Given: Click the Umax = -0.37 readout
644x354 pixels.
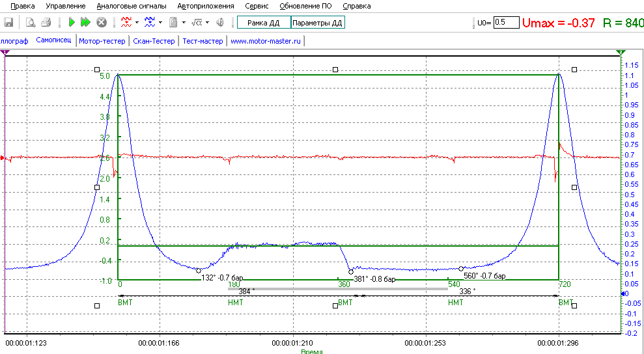Looking at the screenshot, I should point(559,23).
